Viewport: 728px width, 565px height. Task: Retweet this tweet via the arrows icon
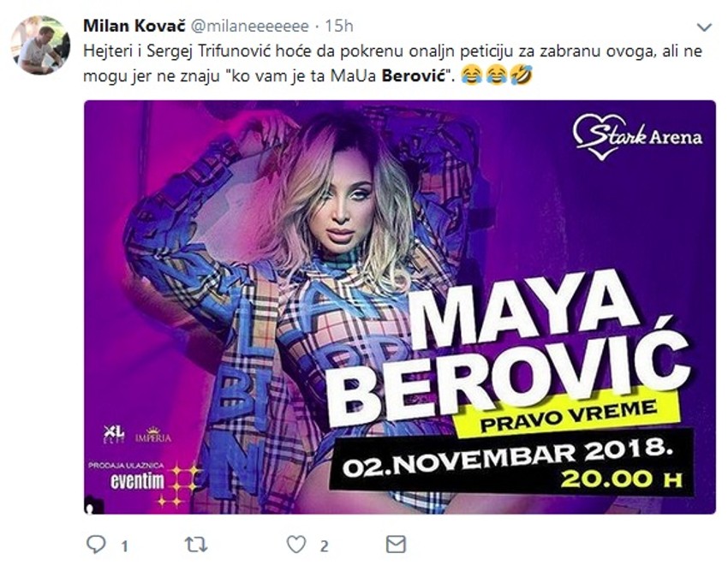(196, 544)
